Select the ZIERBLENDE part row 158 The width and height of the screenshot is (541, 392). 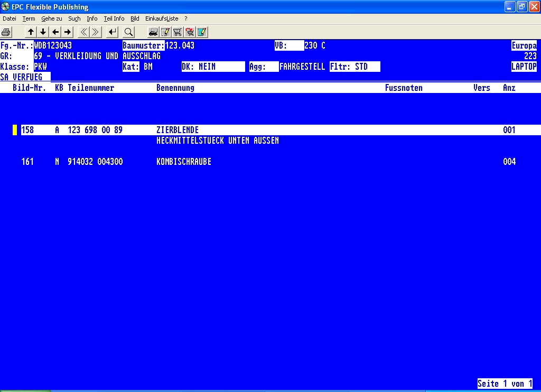[x=178, y=130]
